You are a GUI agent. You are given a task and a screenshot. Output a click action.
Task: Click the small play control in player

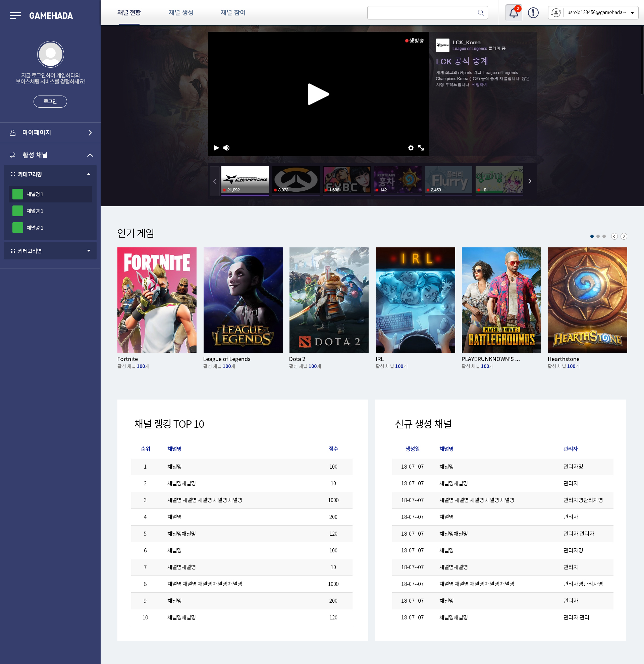tap(216, 148)
